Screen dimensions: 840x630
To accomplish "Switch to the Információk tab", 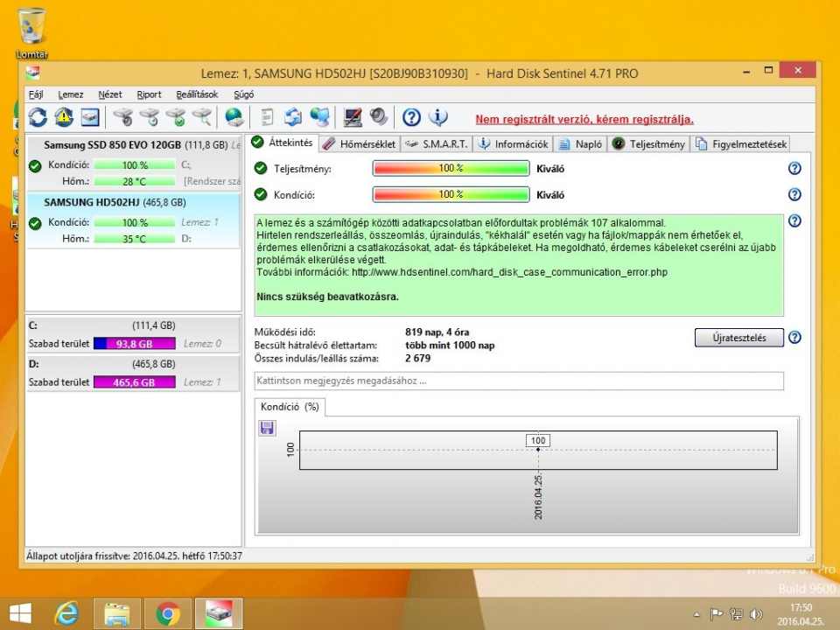I will [x=514, y=144].
